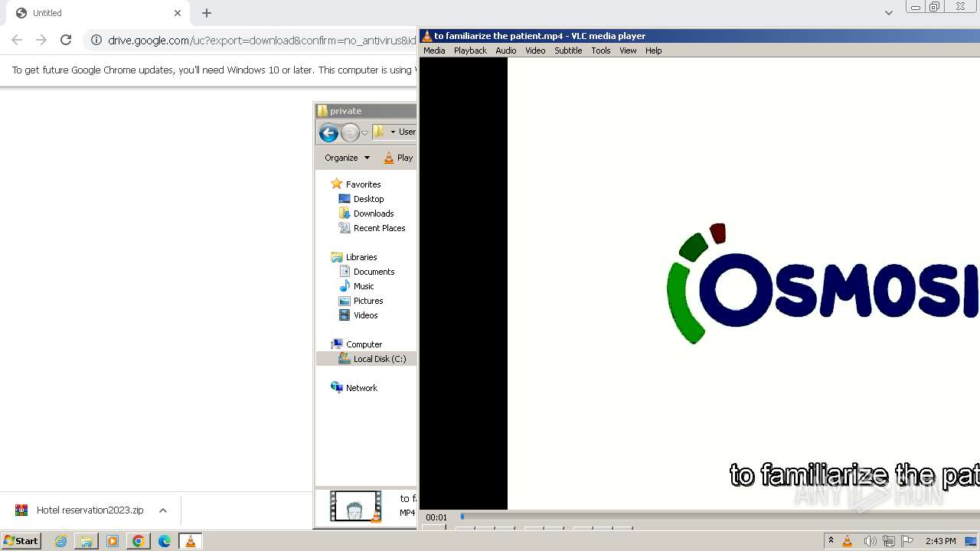
Task: Go forward in the private Explorer window
Action: (x=350, y=132)
